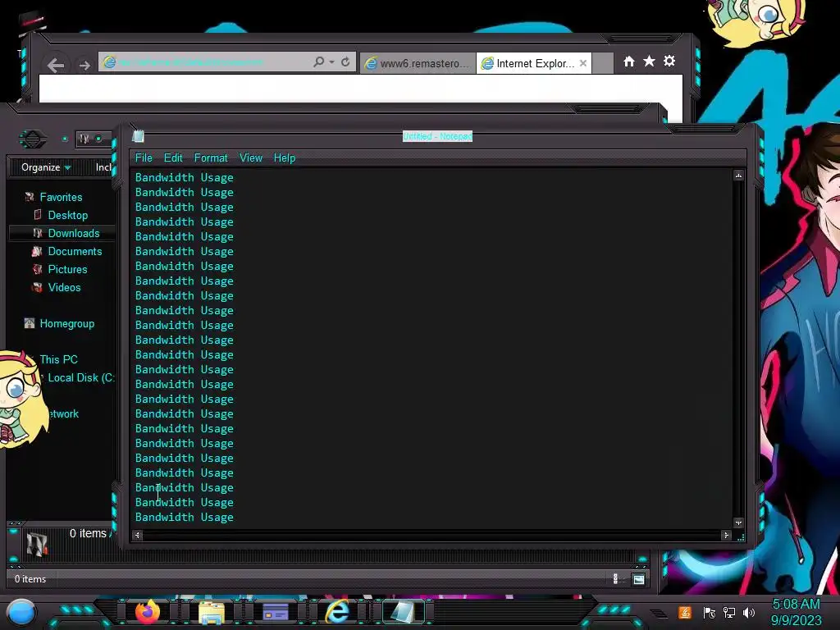Click the Desktop folder icon in sidebar

(x=38, y=215)
